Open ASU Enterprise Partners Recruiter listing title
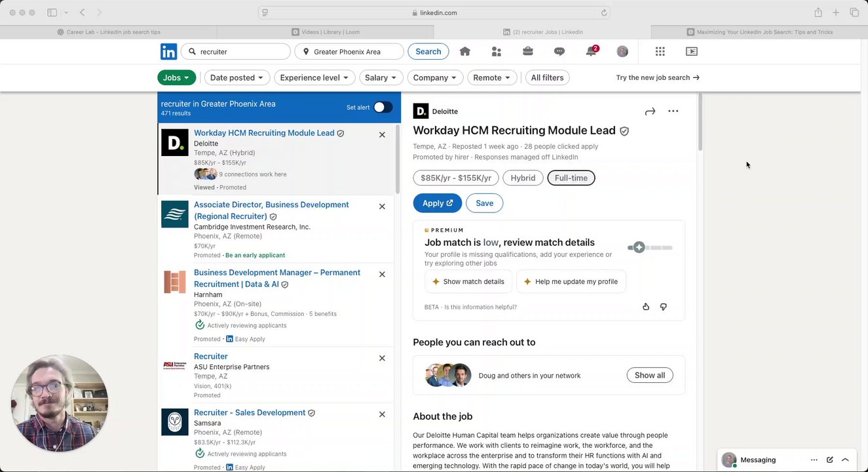 (211, 357)
